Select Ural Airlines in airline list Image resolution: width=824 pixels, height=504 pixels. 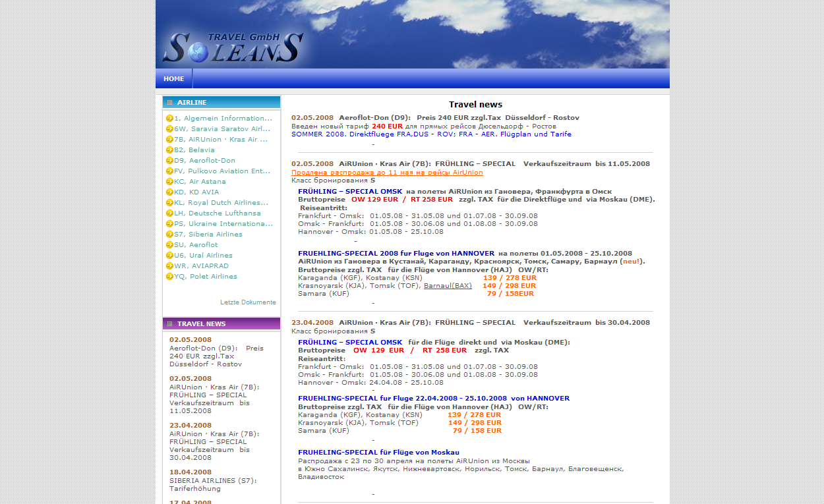click(x=203, y=256)
